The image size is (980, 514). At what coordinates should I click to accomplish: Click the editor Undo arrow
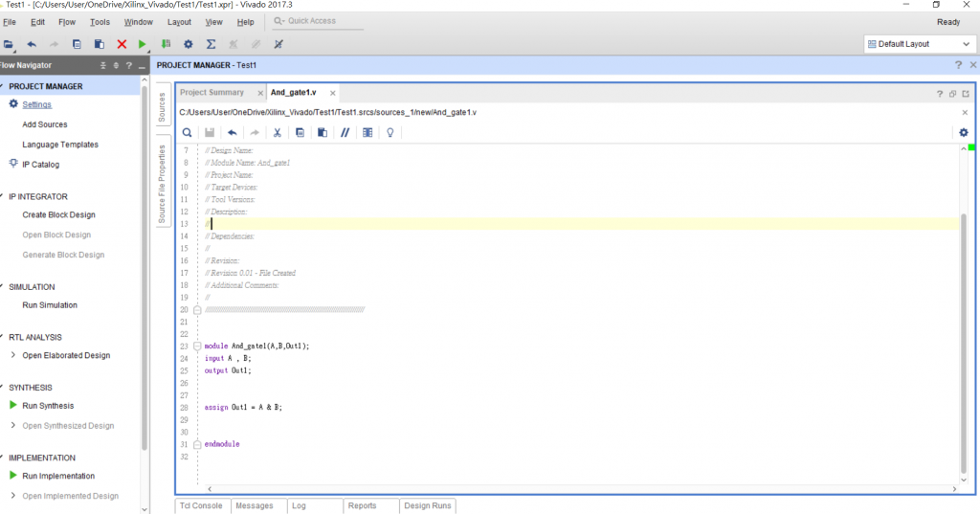232,132
